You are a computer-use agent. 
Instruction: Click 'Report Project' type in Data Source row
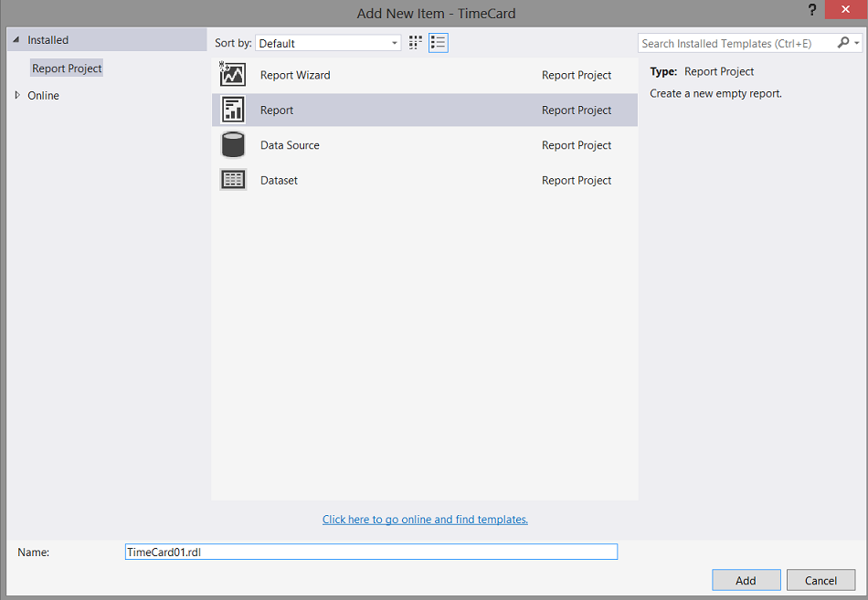577,145
